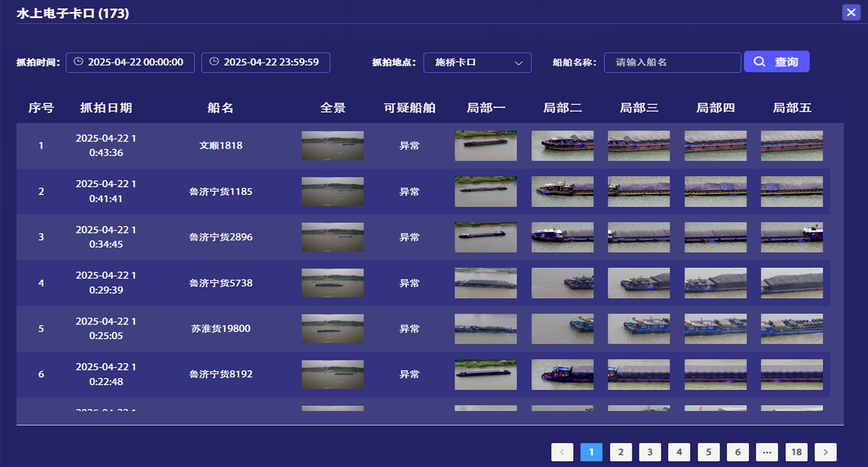Screen dimensions: 868x467
Task: Focus the 船舶名称 ship name input
Action: pos(672,62)
